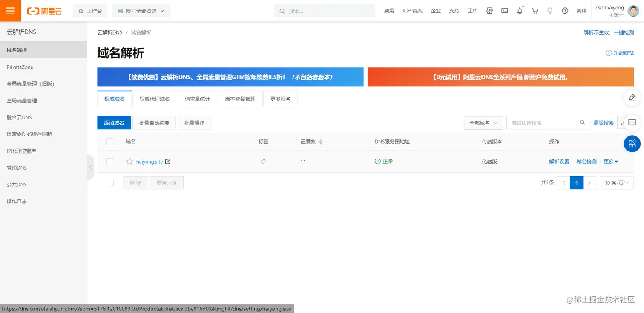644x313 pixels.
Task: Open the shopping cart icon
Action: pos(535,11)
